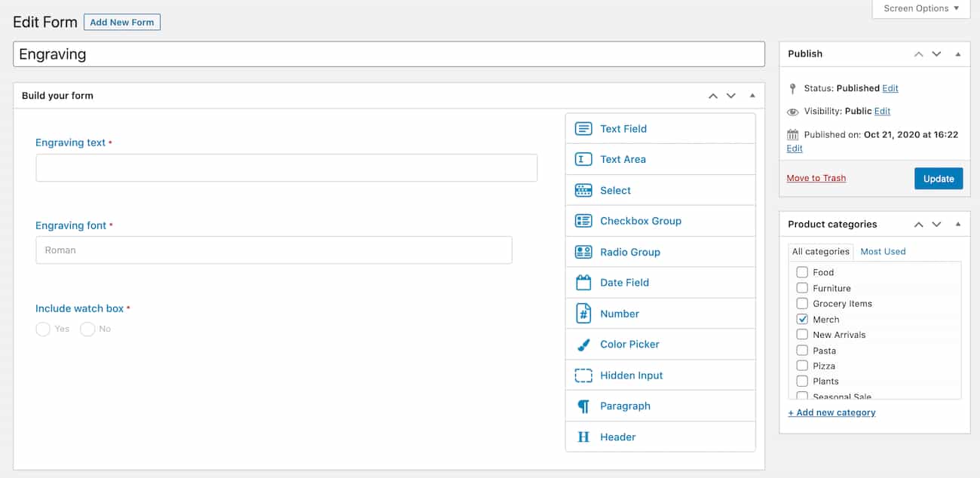The image size is (980, 478).
Task: Add a Header label element
Action: [618, 437]
